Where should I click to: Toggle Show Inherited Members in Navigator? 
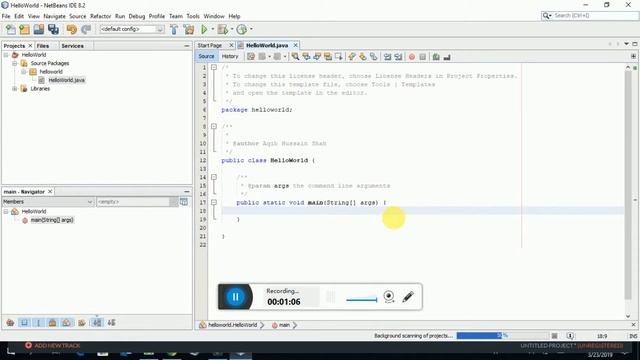(x=10, y=322)
